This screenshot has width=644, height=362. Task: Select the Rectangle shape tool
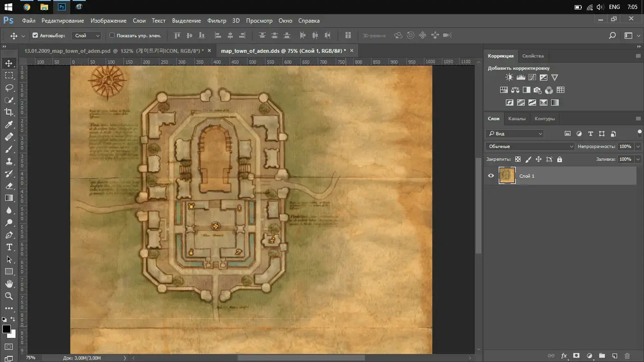point(9,271)
